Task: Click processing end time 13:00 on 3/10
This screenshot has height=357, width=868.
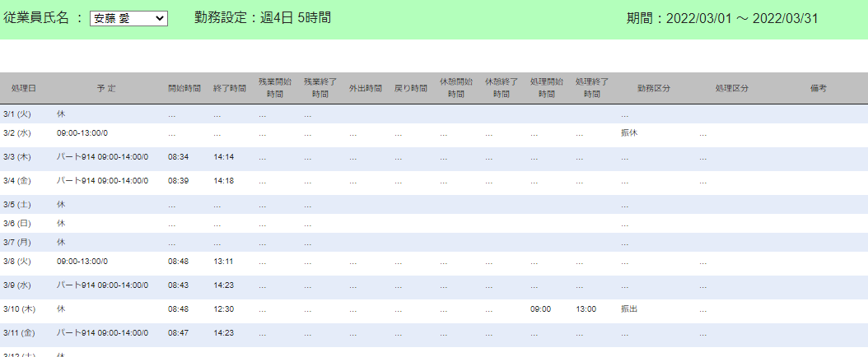Action: point(586,308)
